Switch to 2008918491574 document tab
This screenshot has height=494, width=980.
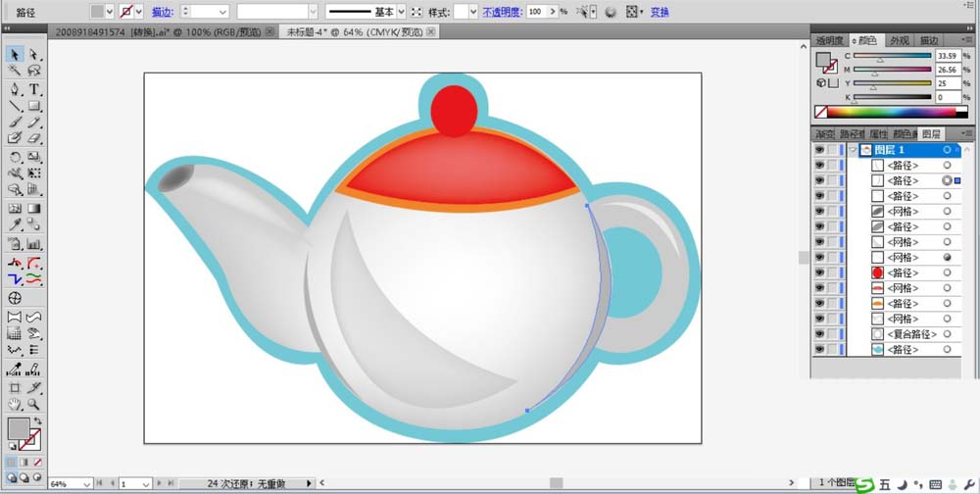(165, 32)
